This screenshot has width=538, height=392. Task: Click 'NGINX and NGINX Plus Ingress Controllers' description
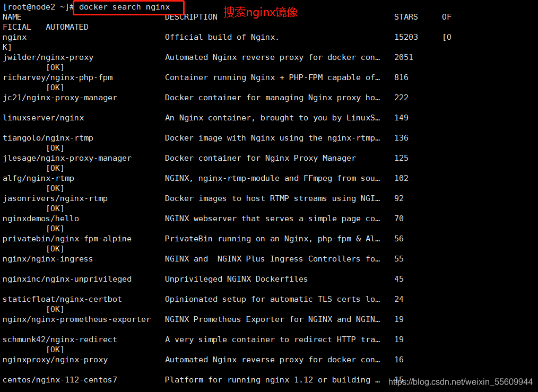(x=272, y=259)
